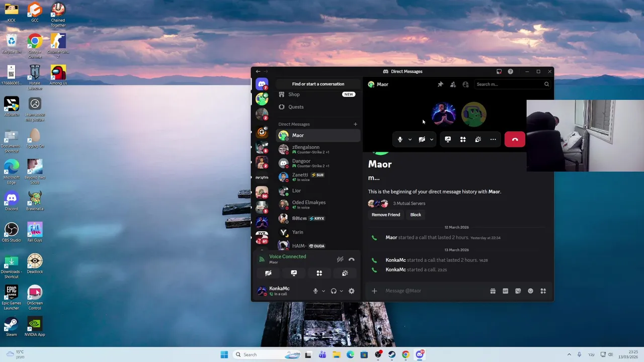Image resolution: width=644 pixels, height=362 pixels.
Task: Open the zBengalsonn direct message
Action: click(x=318, y=149)
